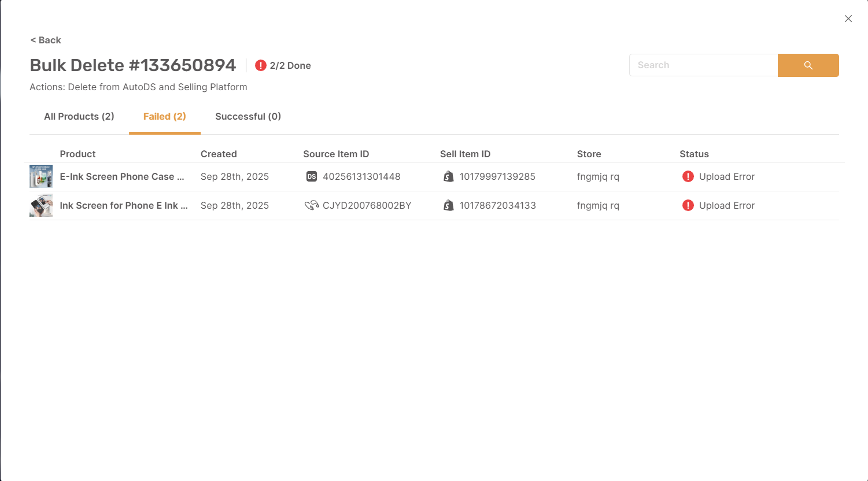The height and width of the screenshot is (481, 868).
Task: Click the Status column header
Action: 694,154
